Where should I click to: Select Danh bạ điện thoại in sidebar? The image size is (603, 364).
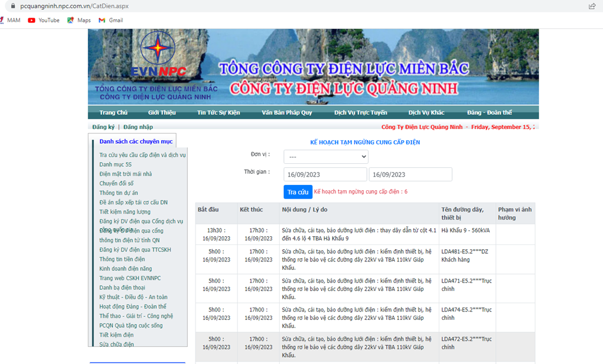tap(122, 287)
